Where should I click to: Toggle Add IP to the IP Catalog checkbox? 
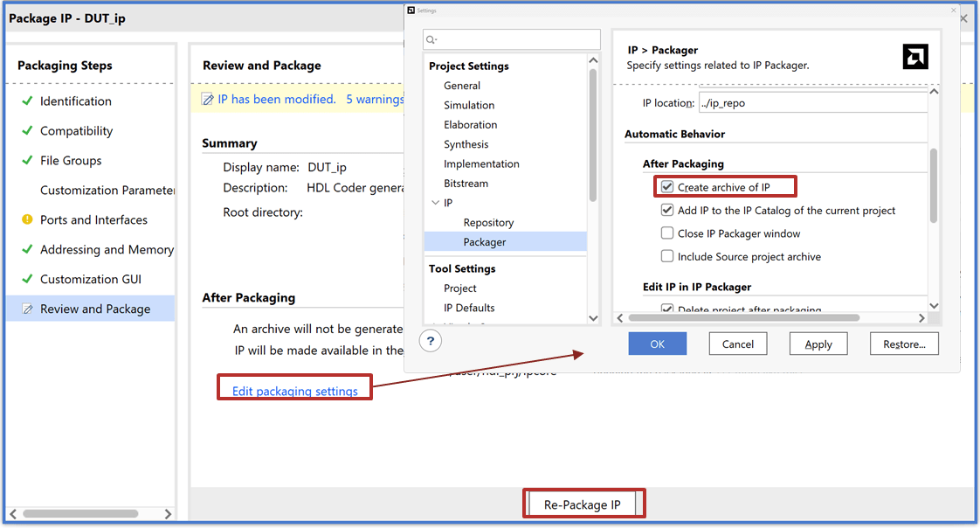point(667,211)
